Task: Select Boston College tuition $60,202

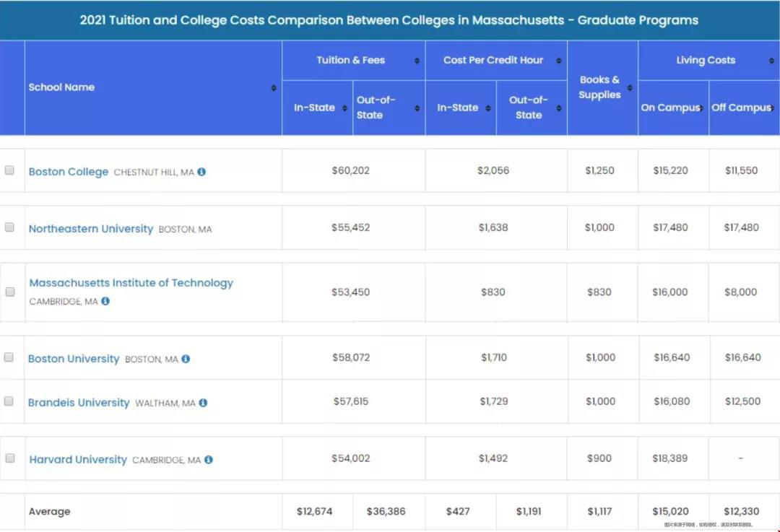Action: pos(351,170)
